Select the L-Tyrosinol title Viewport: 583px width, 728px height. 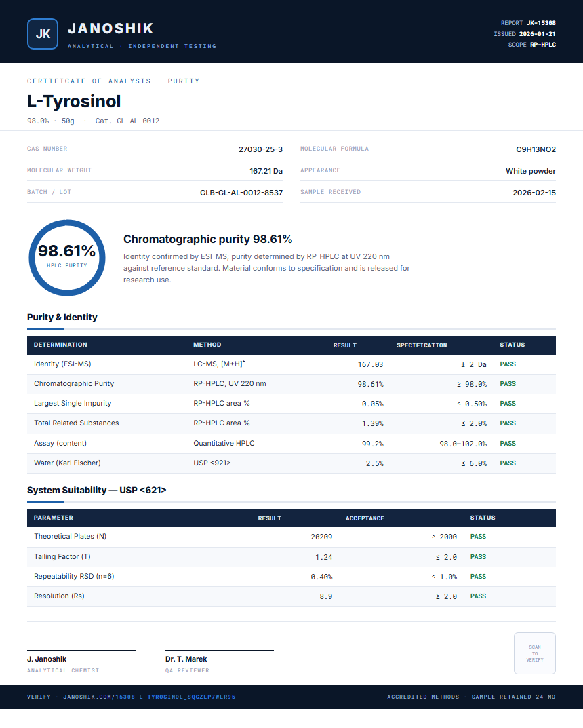(74, 101)
